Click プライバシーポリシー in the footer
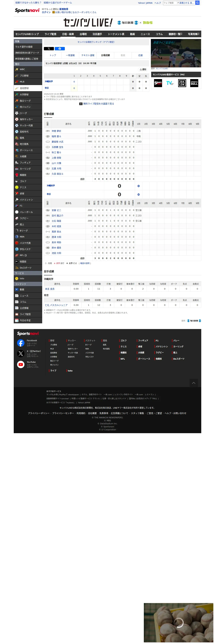 pyautogui.click(x=39, y=413)
